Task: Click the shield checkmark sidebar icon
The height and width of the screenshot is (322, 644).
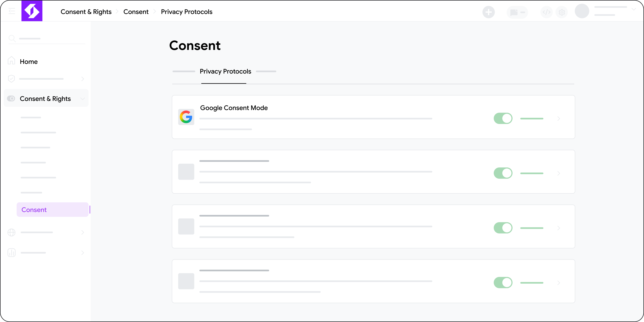Action: (11, 79)
